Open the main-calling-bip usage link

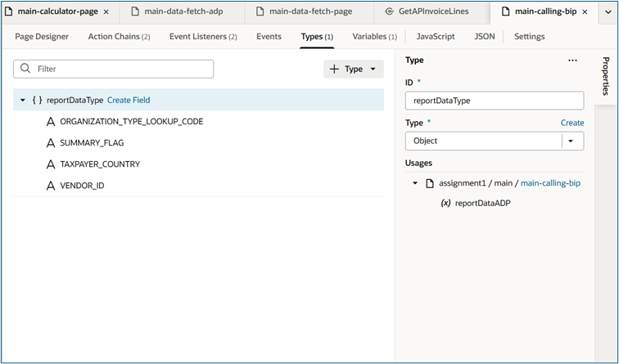pyautogui.click(x=550, y=183)
